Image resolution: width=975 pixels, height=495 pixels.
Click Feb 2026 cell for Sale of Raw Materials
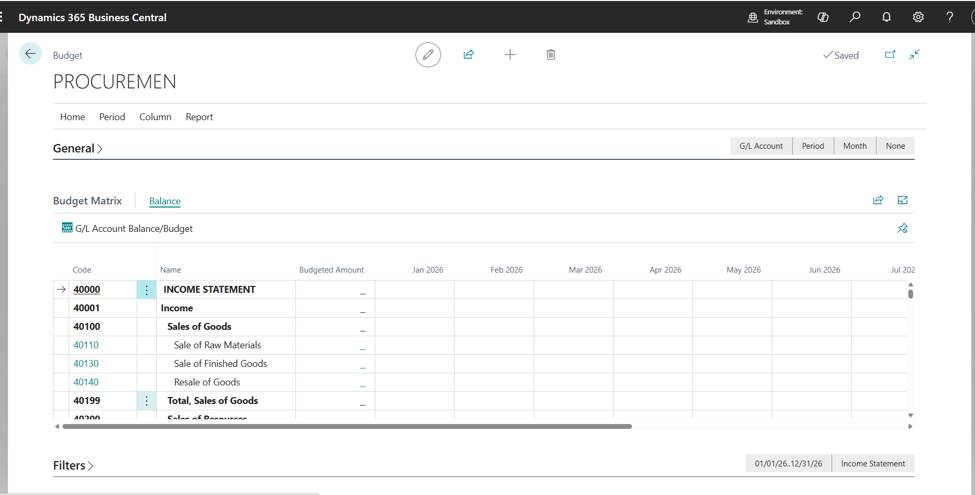(x=494, y=345)
